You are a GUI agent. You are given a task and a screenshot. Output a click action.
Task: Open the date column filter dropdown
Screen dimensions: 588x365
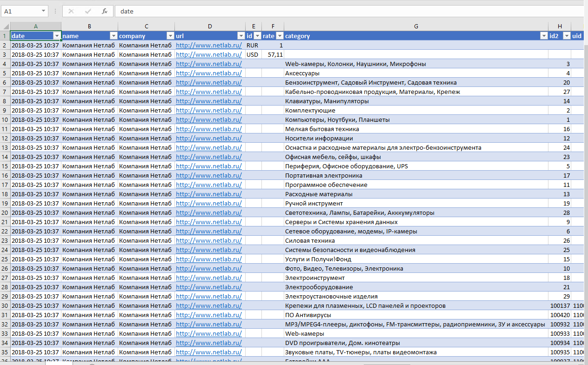point(57,36)
